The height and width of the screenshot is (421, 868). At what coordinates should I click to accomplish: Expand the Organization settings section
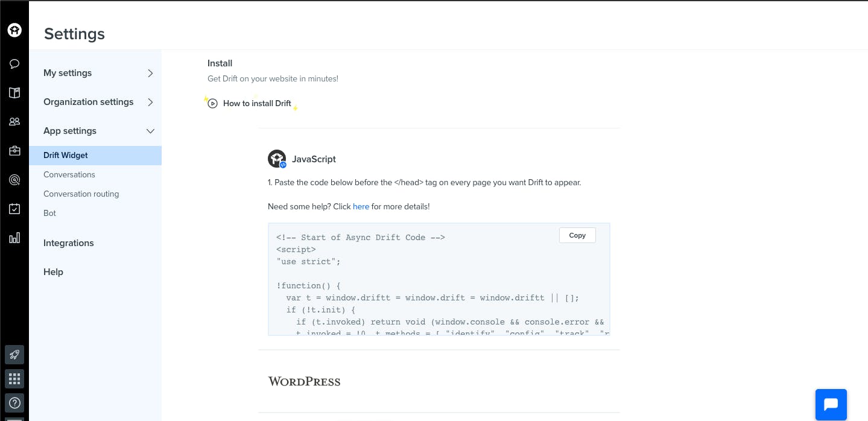[x=98, y=102]
